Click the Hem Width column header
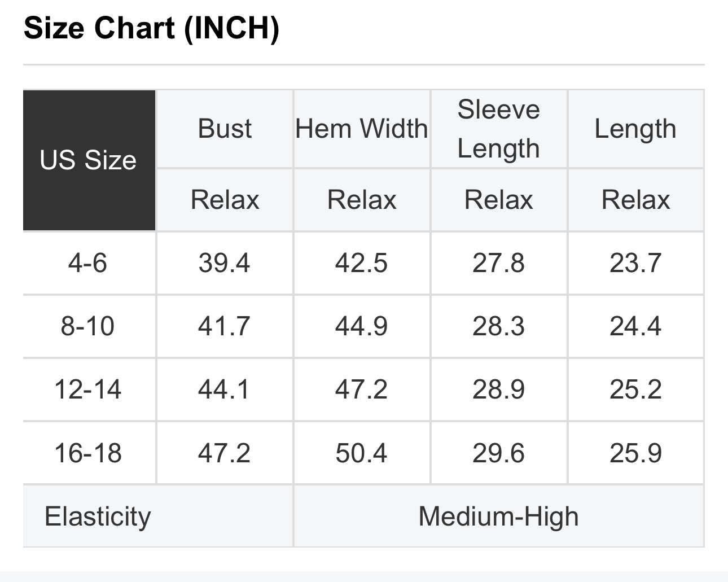This screenshot has height=582, width=728. (x=362, y=129)
